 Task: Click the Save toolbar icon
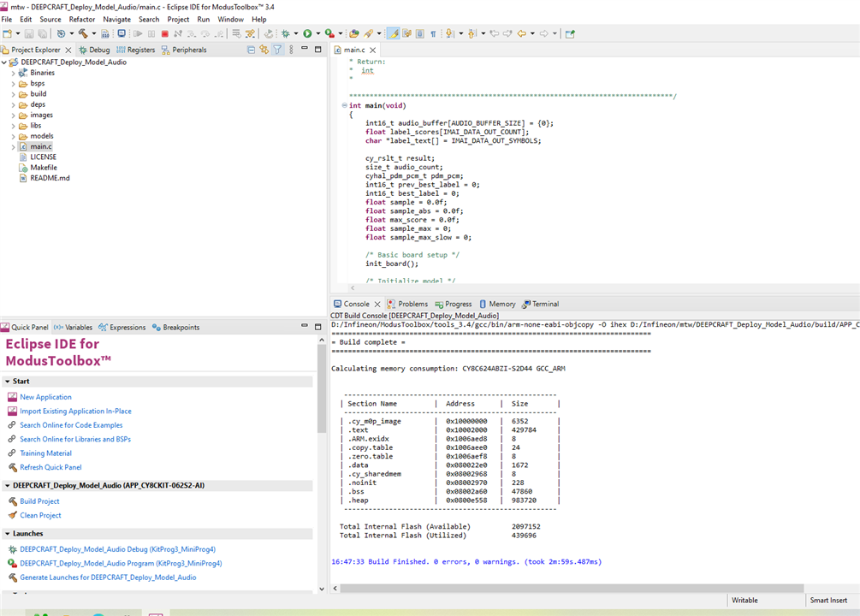pyautogui.click(x=29, y=33)
